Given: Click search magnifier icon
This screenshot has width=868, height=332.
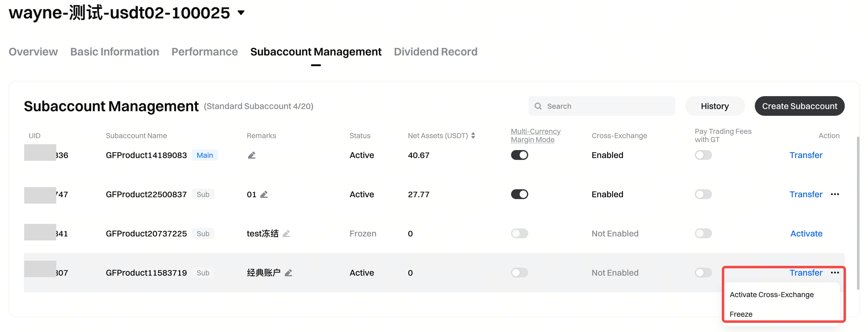Looking at the screenshot, I should (x=538, y=106).
